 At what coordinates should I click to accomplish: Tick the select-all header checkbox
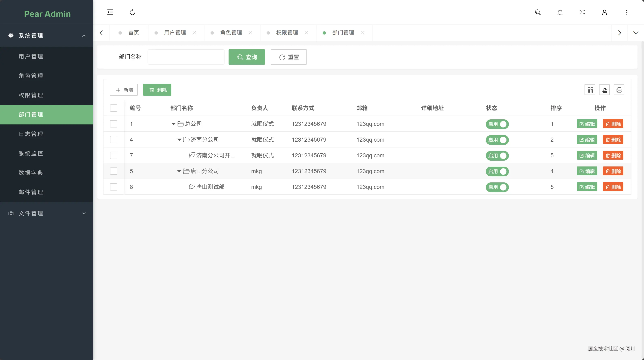(113, 108)
